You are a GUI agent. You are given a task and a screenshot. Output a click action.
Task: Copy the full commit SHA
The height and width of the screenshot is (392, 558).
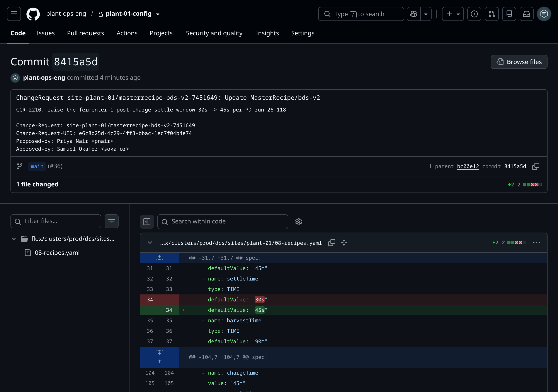point(536,166)
